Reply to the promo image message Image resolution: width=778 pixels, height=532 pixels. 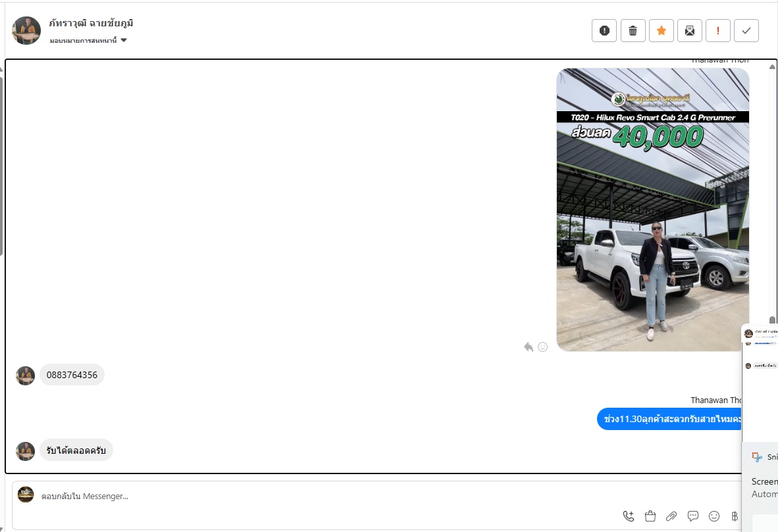point(529,347)
